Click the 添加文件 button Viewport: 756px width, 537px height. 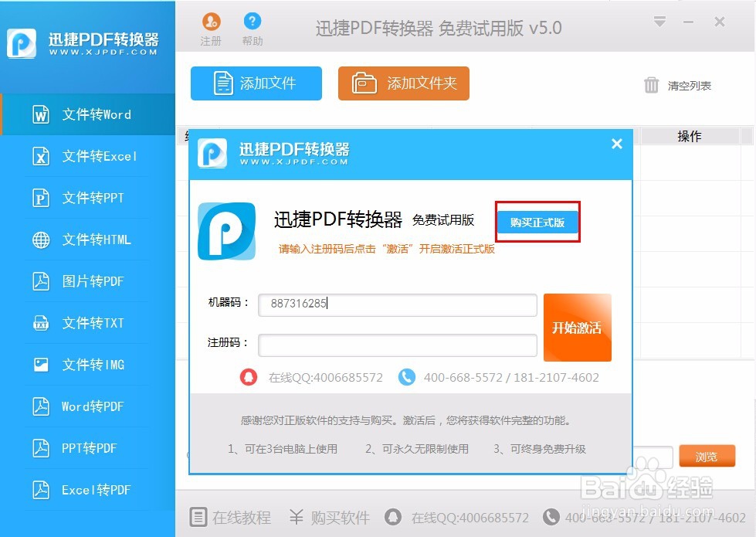[256, 83]
